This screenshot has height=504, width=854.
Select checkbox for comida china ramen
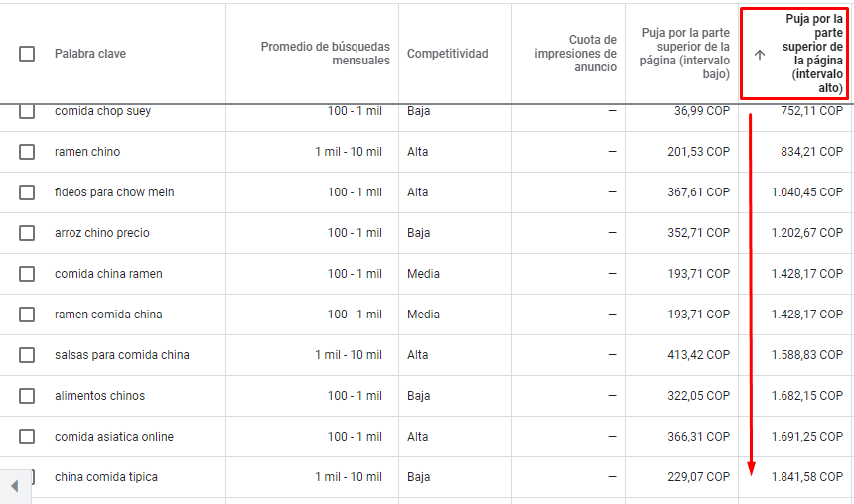coord(27,274)
